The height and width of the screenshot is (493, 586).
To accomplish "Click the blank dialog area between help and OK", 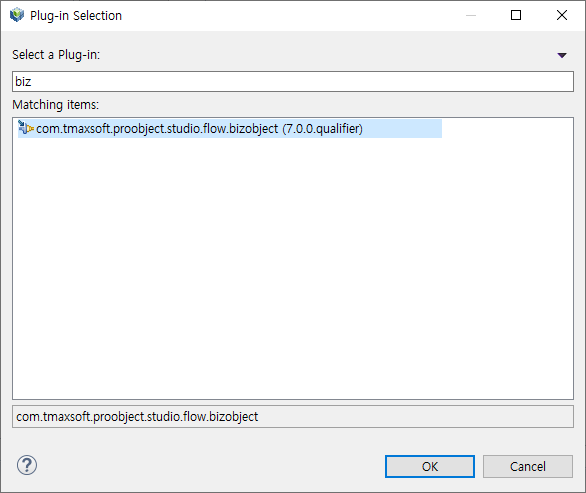I will coord(209,466).
